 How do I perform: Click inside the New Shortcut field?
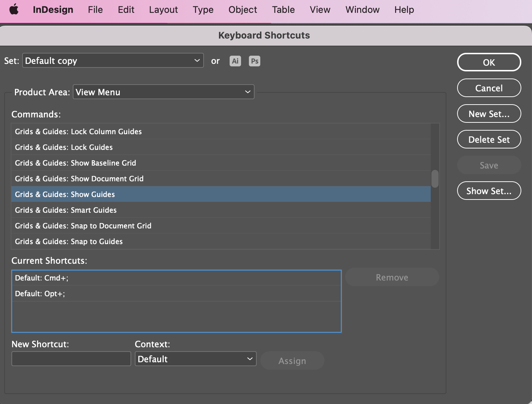tap(71, 359)
